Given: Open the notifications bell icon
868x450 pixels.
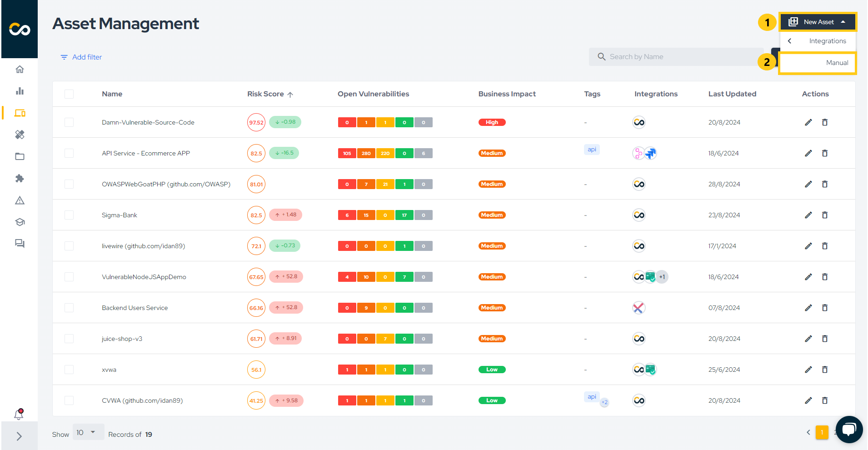Looking at the screenshot, I should pos(19,414).
